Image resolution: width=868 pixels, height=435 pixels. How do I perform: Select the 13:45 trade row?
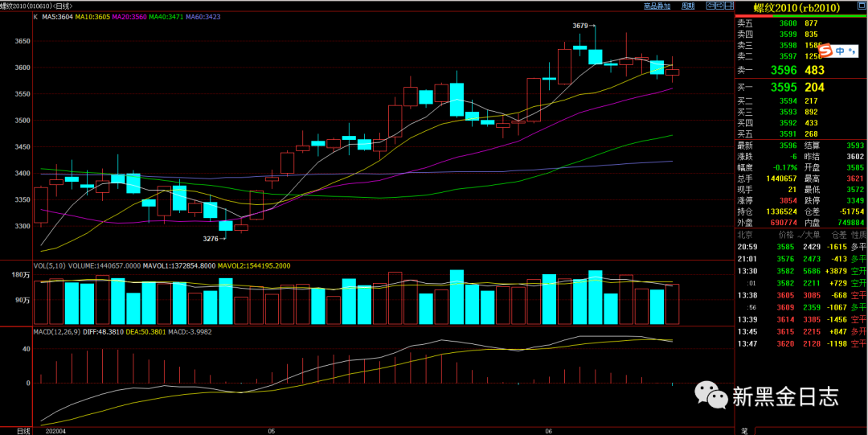[x=801, y=331]
